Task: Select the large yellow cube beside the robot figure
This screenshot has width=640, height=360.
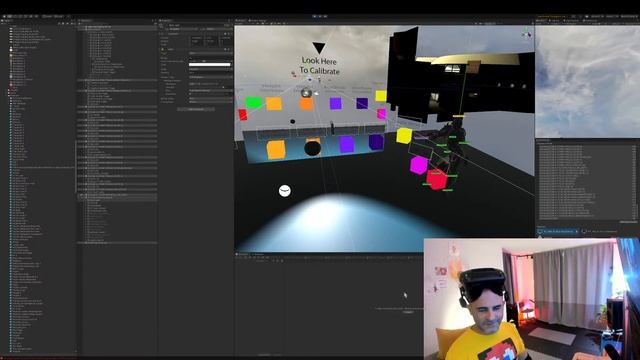Action: pos(404,136)
